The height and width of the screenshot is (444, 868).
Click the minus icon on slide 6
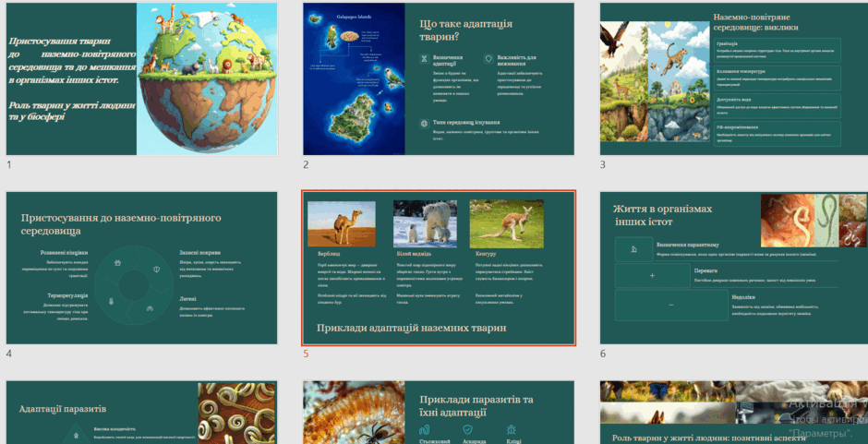[x=671, y=305]
